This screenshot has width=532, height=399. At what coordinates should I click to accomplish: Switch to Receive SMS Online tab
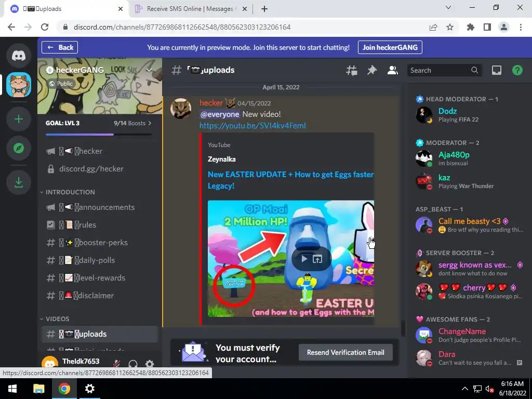(x=189, y=9)
